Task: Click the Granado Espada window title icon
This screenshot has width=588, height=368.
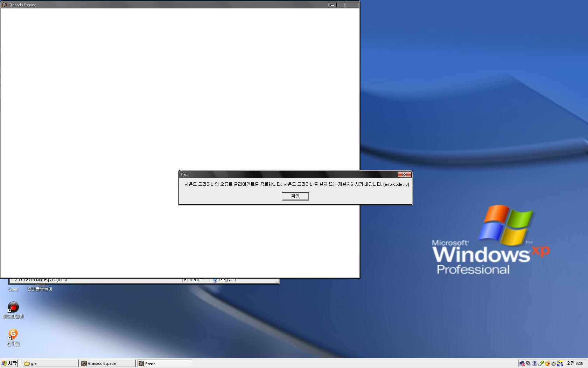Action: point(5,5)
